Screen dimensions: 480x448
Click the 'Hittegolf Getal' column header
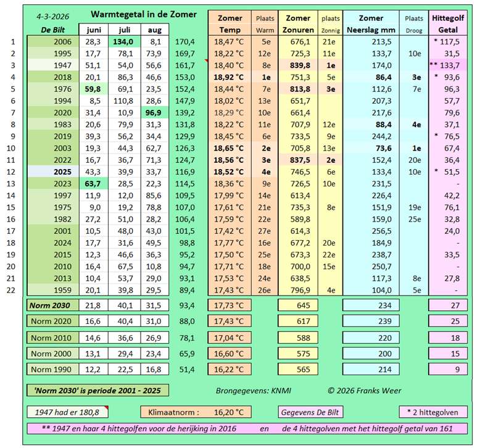(448, 23)
